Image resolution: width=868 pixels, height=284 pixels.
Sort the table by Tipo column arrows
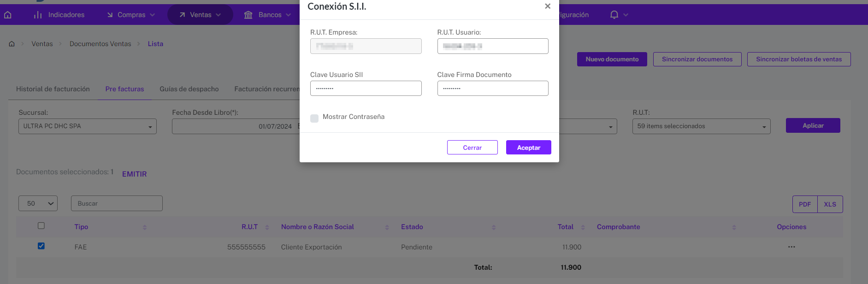tap(145, 227)
